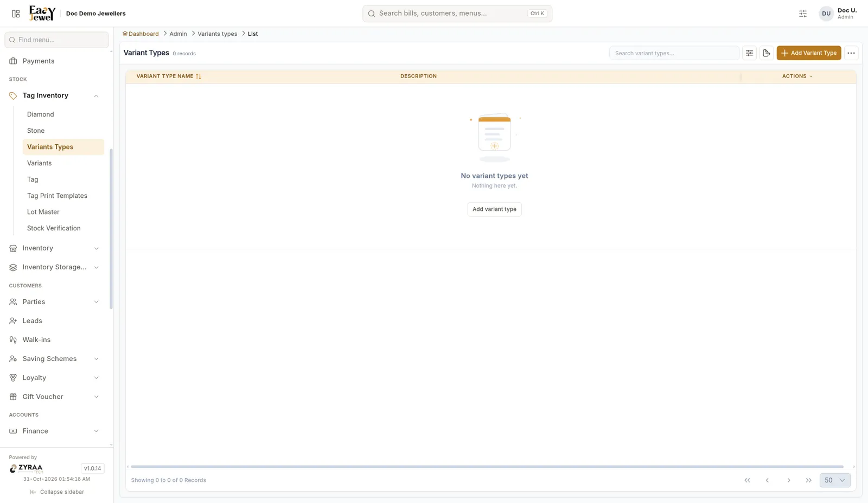Go to the next page of records
This screenshot has height=503, width=868.
[x=789, y=480]
